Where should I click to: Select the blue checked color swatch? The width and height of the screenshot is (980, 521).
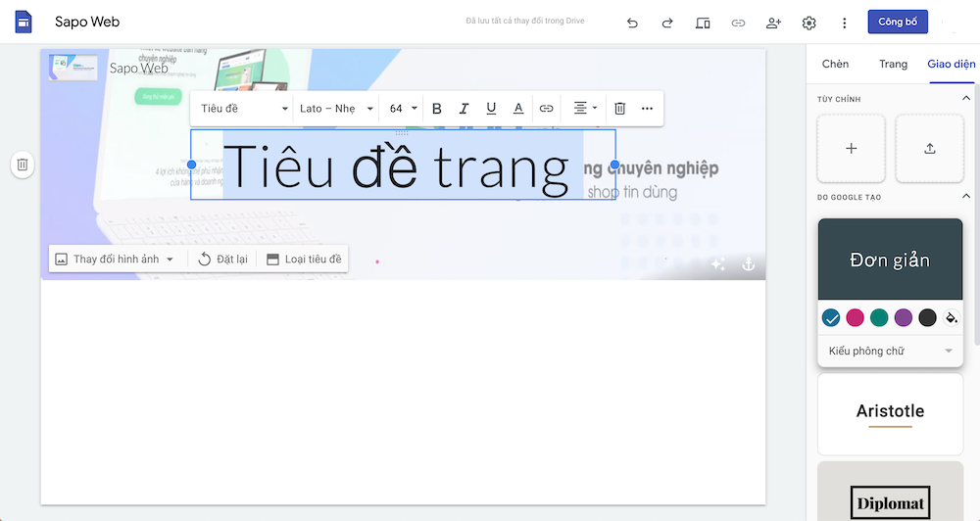coord(831,318)
